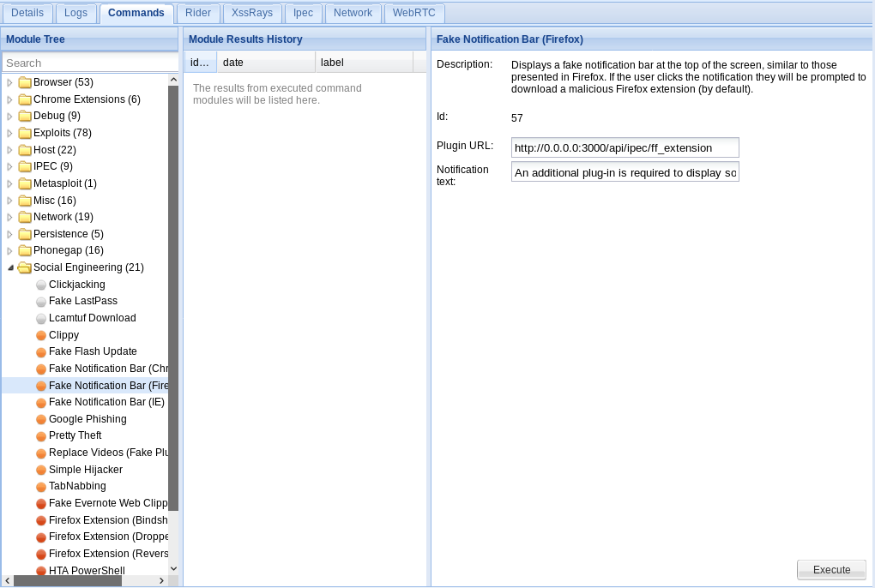Open the Rider tab
The height and width of the screenshot is (588, 875).
coord(198,13)
